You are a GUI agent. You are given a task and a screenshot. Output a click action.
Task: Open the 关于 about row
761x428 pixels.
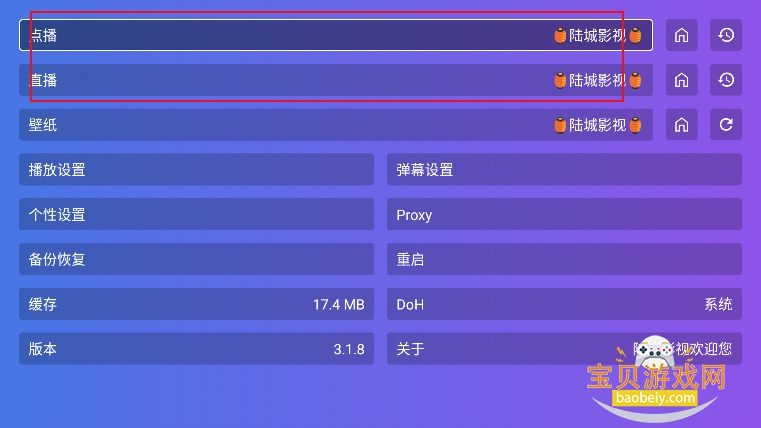tap(500, 349)
